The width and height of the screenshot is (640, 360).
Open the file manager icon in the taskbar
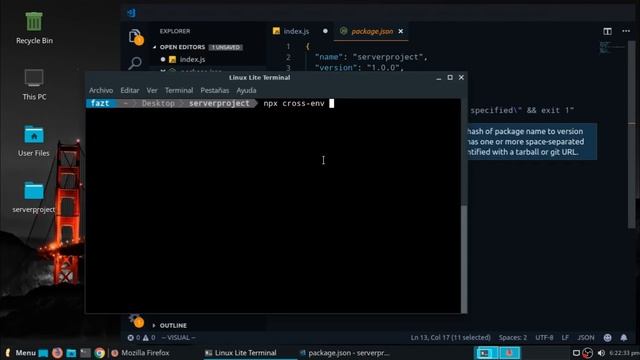(71, 353)
